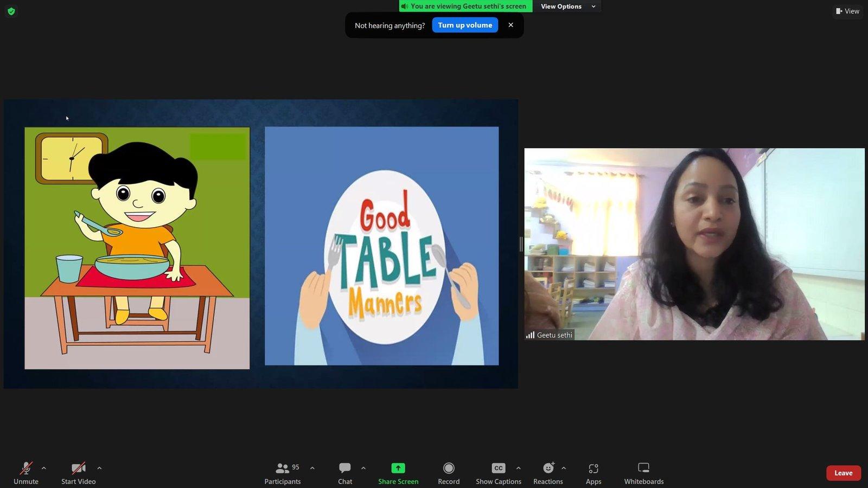Open the View Options dropdown

click(x=567, y=7)
